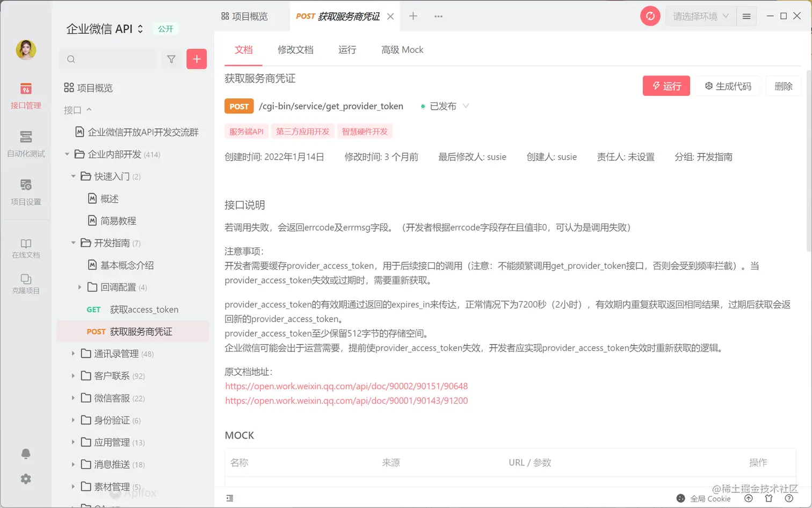
Task: Open the 简易教程 document
Action: (x=112, y=221)
